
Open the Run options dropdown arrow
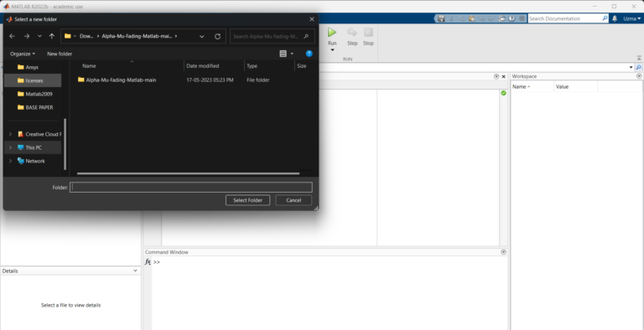point(332,50)
